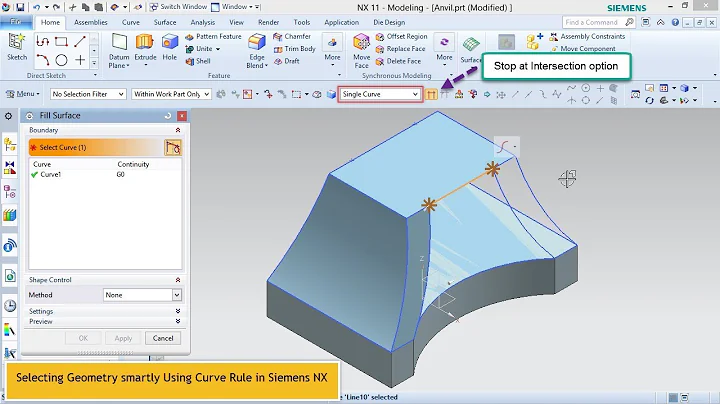Viewport: 720px width, 404px height.
Task: Select the Extrude tool
Action: point(145,47)
